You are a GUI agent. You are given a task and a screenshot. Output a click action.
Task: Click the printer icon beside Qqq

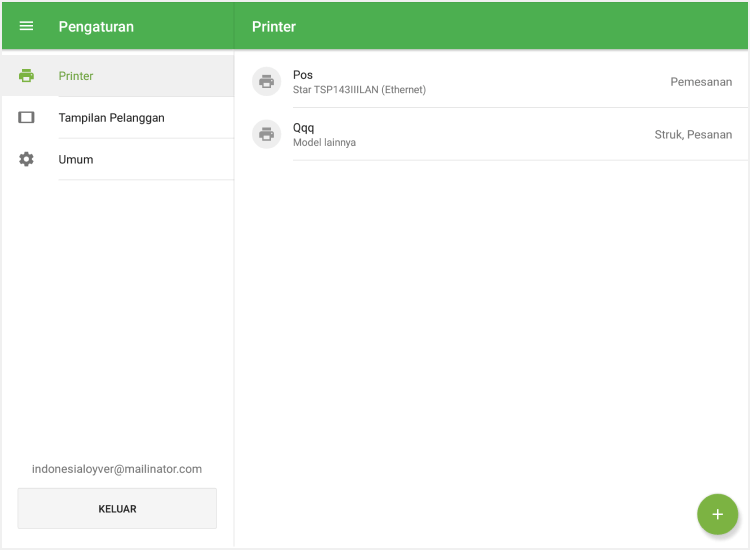point(266,134)
